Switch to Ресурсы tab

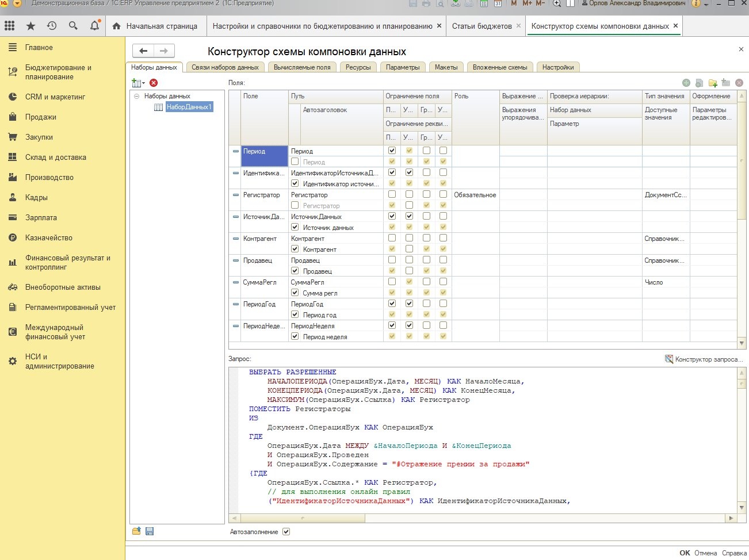tap(358, 67)
